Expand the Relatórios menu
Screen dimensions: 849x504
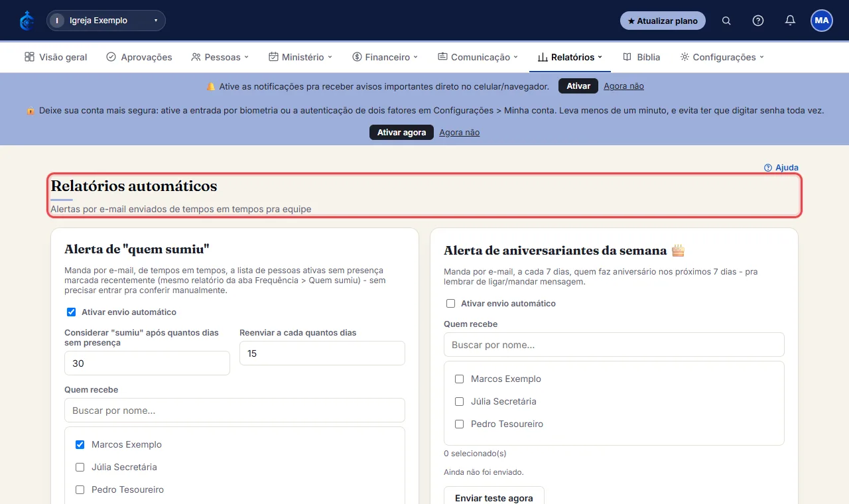click(x=570, y=57)
